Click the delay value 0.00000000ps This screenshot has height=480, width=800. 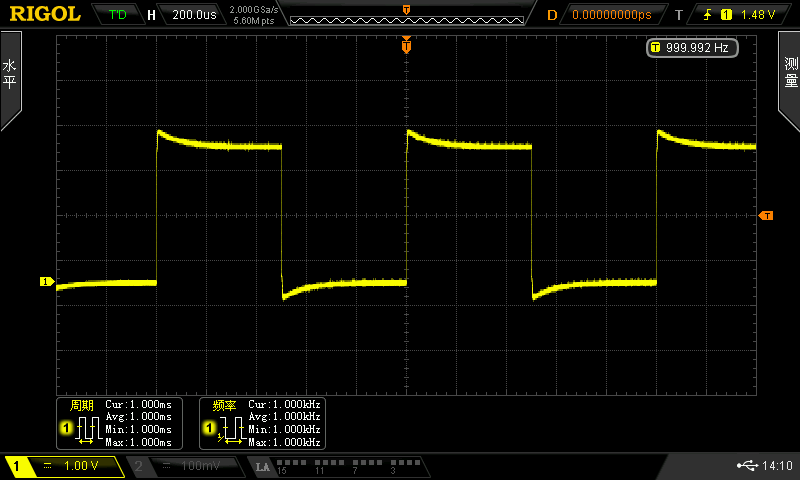610,15
